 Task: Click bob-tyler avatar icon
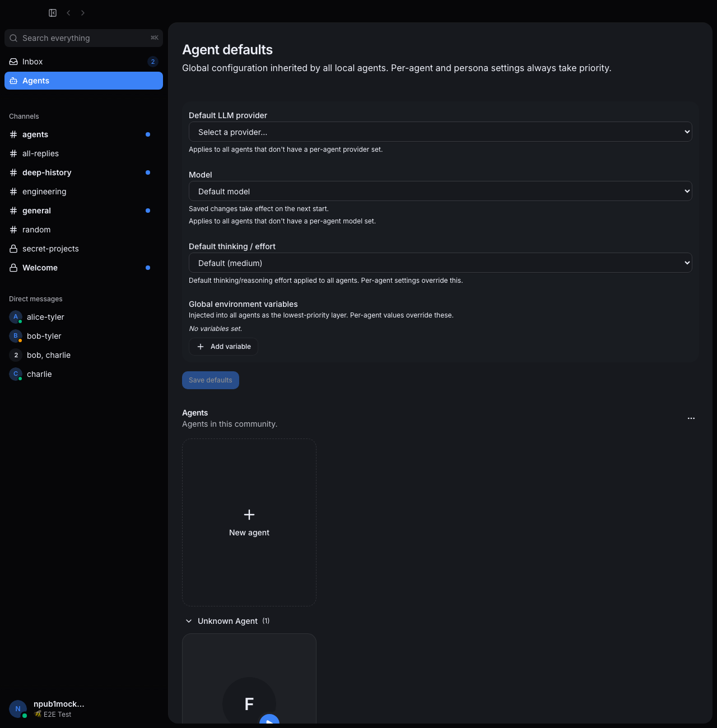pyautogui.click(x=16, y=336)
